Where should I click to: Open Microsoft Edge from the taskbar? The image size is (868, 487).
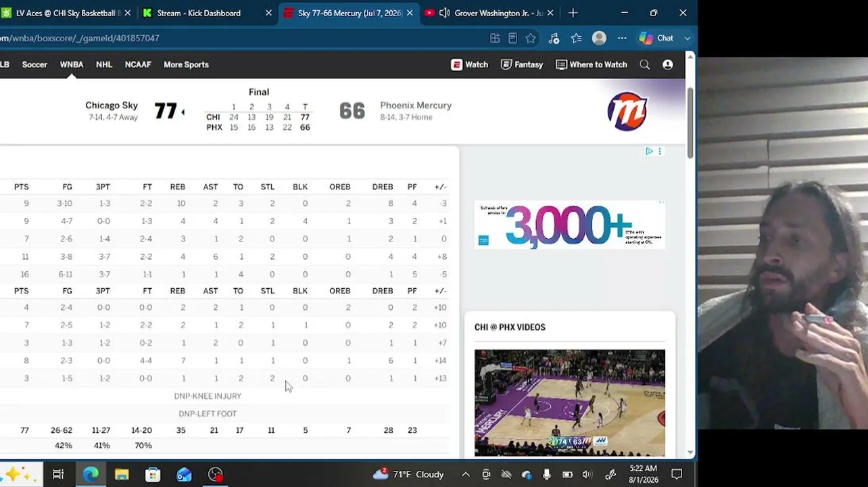90,475
